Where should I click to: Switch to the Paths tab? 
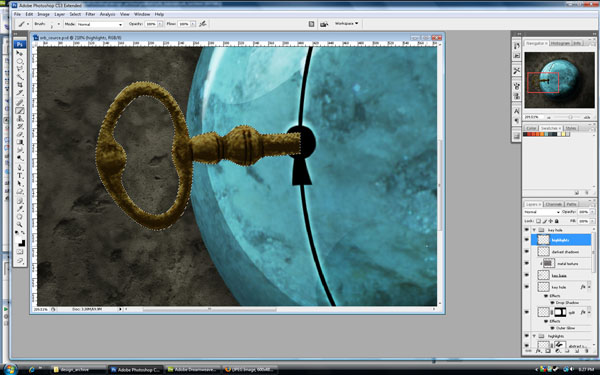coord(571,204)
